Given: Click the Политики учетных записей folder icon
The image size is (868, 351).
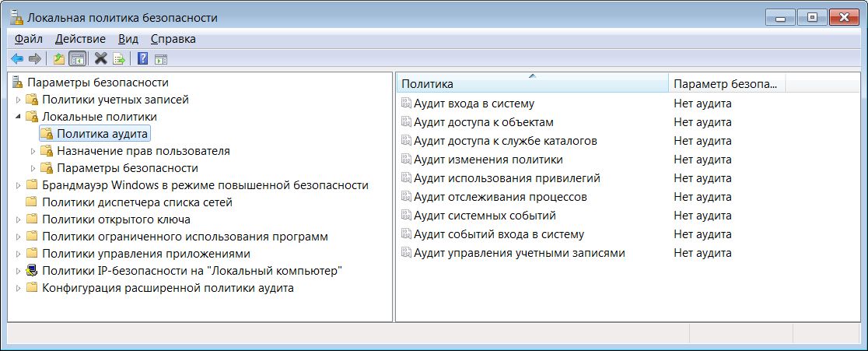Looking at the screenshot, I should 33,100.
